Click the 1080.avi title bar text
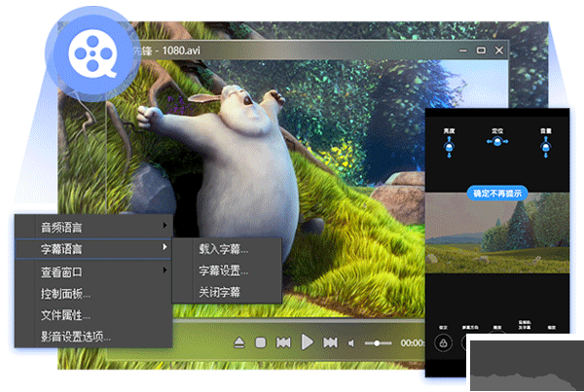Viewport: 584px width, 392px height. pos(181,51)
